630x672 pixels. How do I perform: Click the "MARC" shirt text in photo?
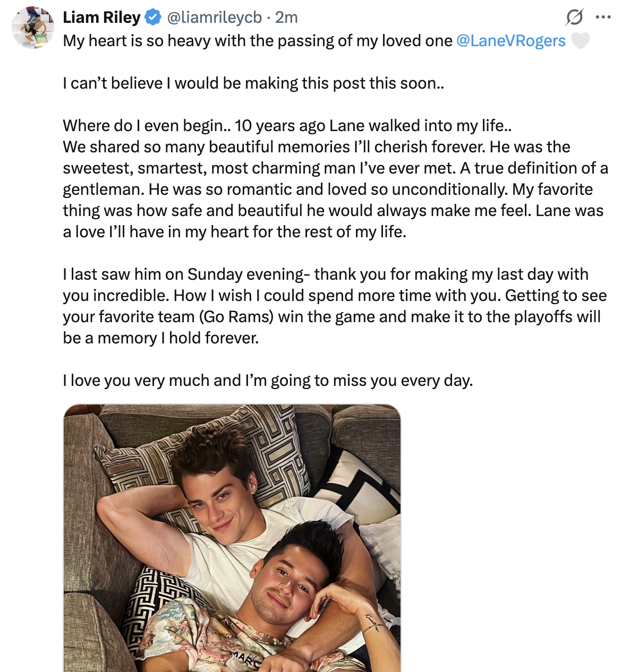click(246, 659)
